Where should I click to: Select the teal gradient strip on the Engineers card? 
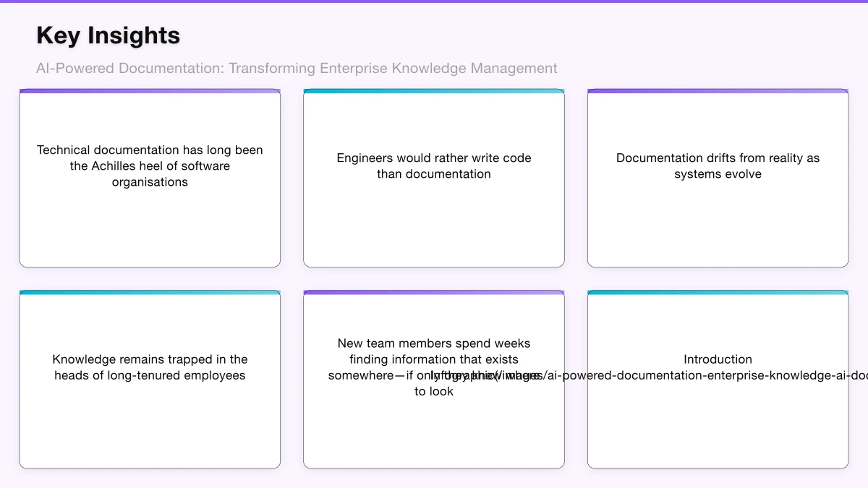(433, 90)
